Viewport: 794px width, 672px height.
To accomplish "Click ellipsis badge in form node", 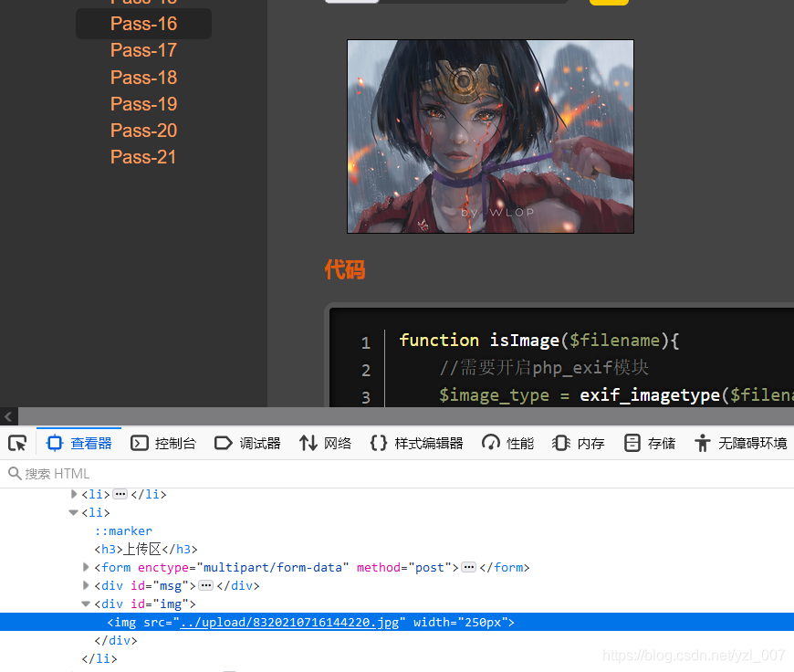I will [x=468, y=567].
